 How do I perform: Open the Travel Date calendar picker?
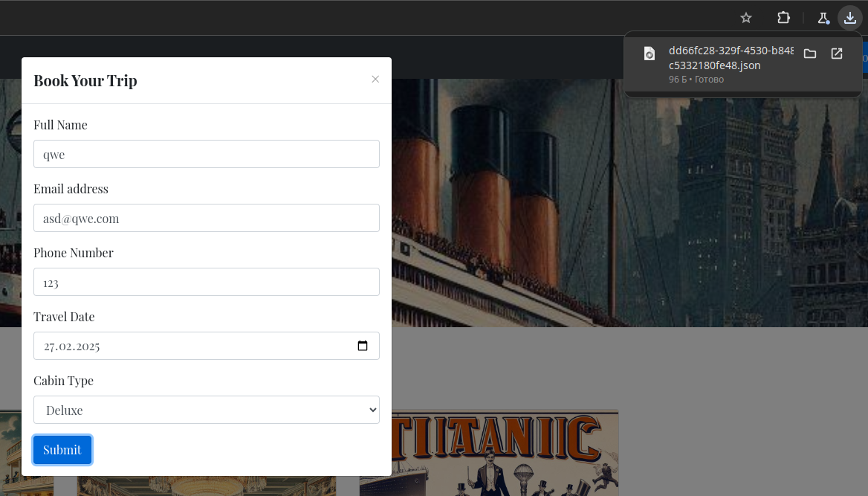click(x=363, y=346)
